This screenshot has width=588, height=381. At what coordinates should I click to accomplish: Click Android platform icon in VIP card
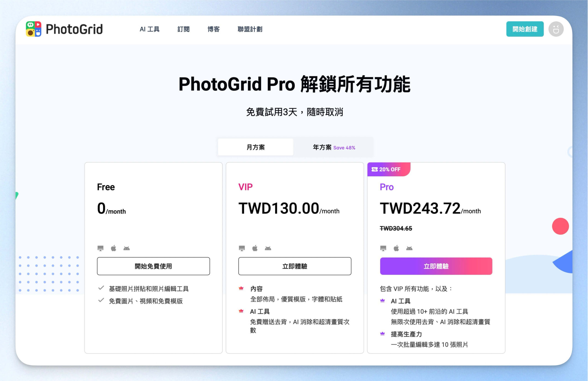tap(268, 248)
